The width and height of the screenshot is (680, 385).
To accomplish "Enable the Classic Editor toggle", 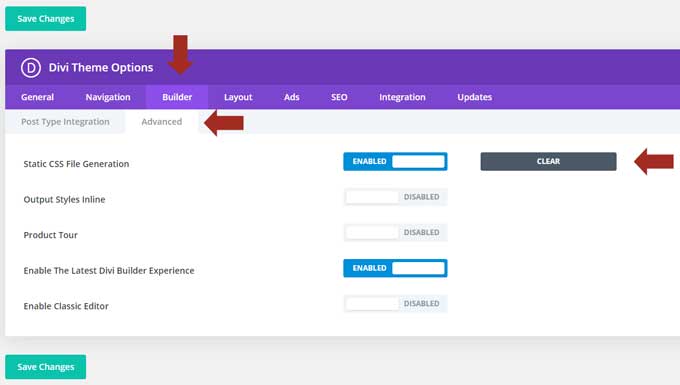I will pos(395,303).
